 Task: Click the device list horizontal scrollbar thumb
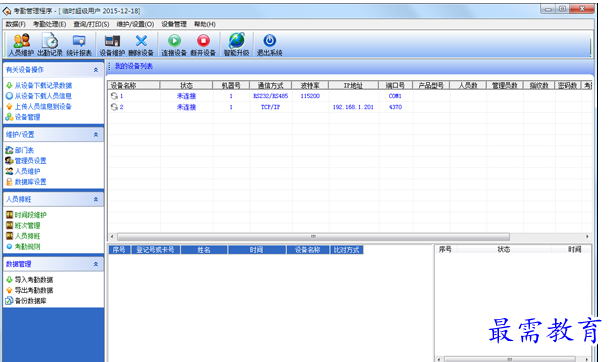tap(313, 236)
